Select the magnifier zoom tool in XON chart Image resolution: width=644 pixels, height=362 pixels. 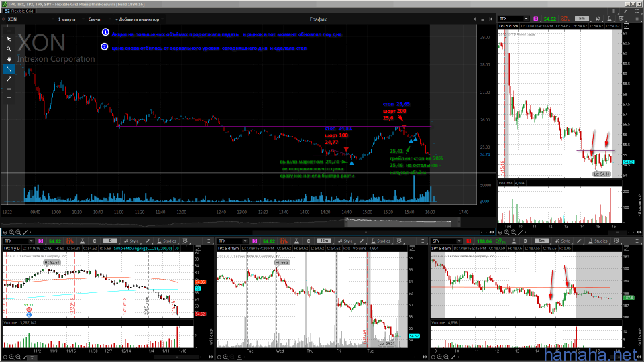pos(9,49)
